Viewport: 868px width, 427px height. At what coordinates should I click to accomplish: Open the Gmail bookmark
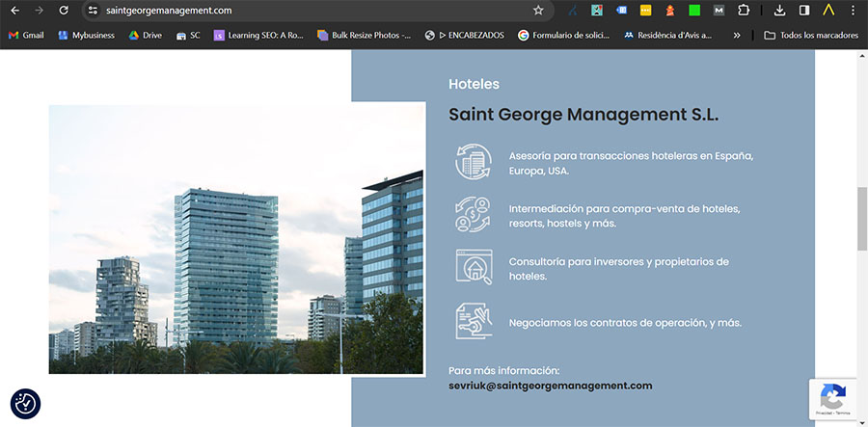point(26,35)
